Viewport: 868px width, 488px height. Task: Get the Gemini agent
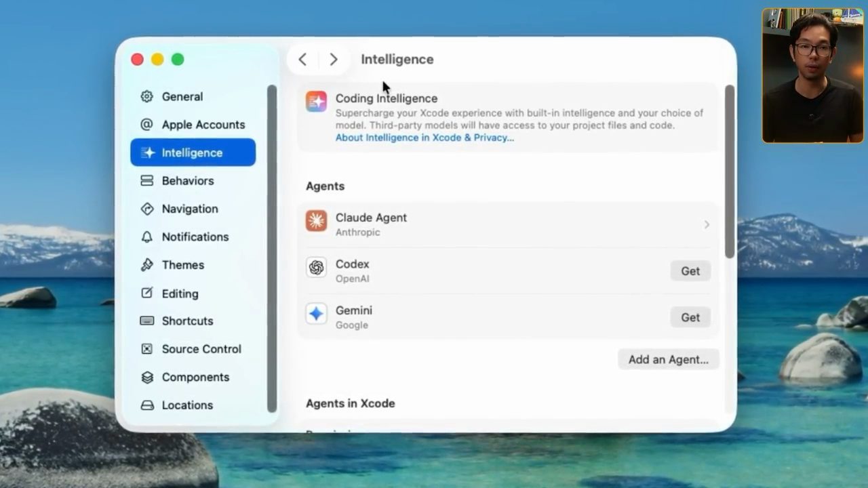click(690, 317)
